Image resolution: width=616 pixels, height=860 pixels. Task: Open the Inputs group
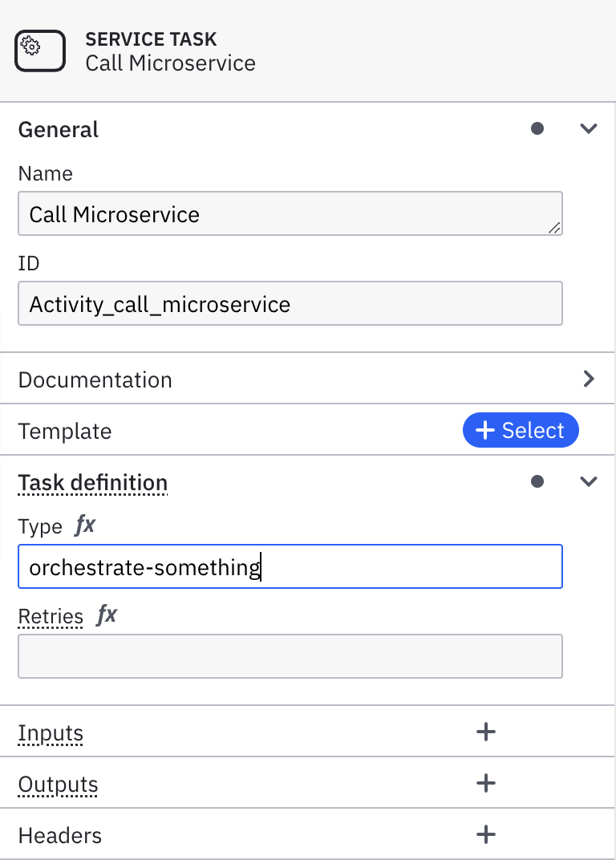point(50,732)
